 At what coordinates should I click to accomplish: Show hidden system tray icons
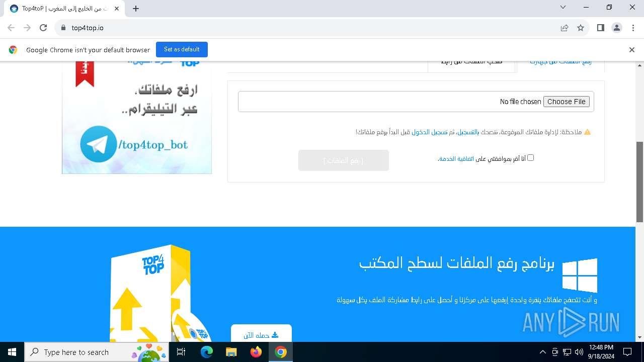[543, 352]
